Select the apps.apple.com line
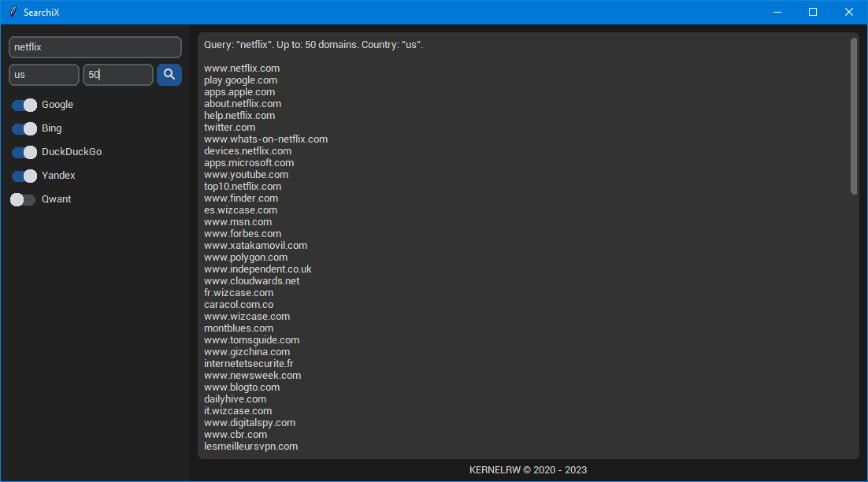This screenshot has height=482, width=868. coord(239,92)
